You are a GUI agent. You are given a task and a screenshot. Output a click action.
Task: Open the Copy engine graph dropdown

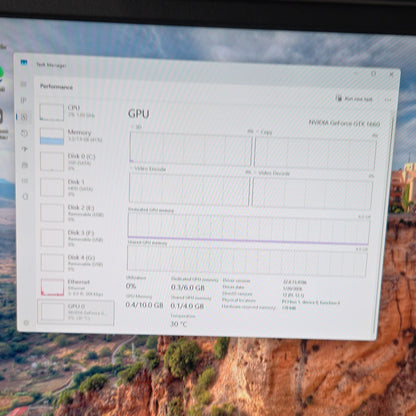(x=264, y=132)
